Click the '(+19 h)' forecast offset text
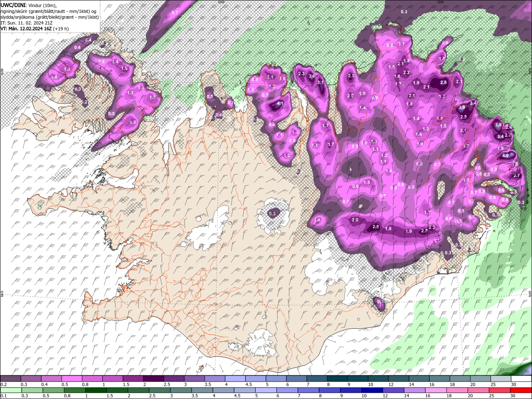The image size is (532, 399). (61, 29)
